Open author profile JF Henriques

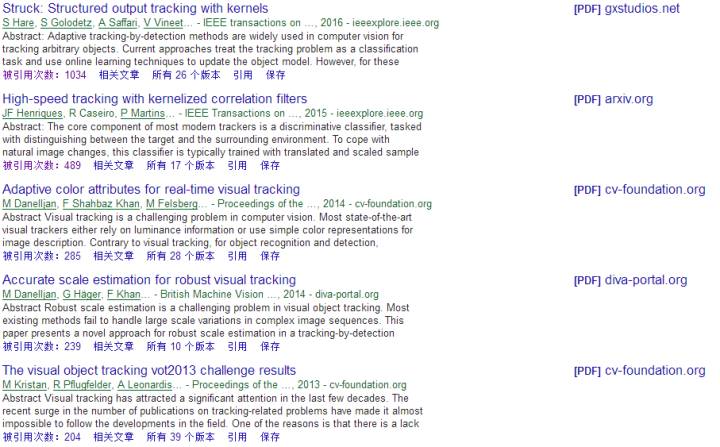click(x=32, y=113)
